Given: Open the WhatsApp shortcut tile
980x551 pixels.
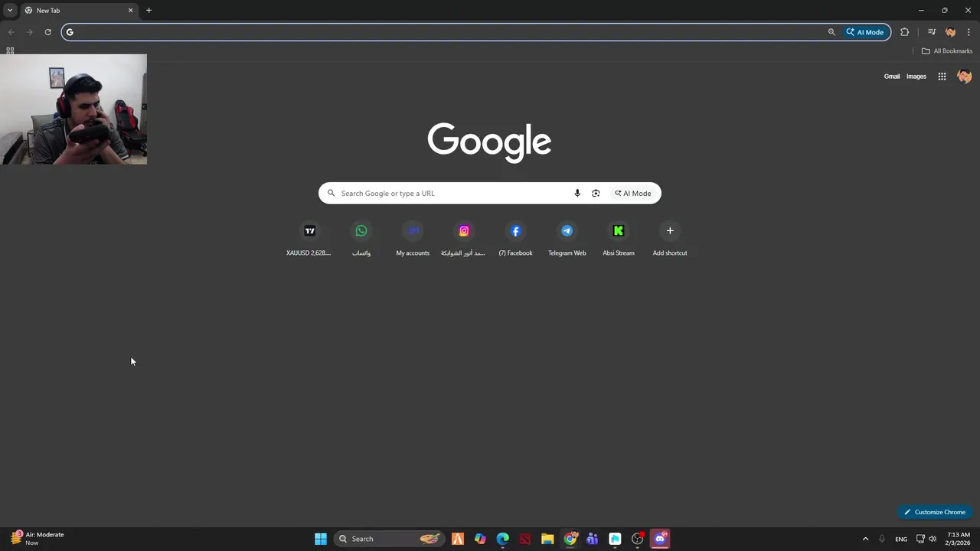Looking at the screenshot, I should 361,239.
